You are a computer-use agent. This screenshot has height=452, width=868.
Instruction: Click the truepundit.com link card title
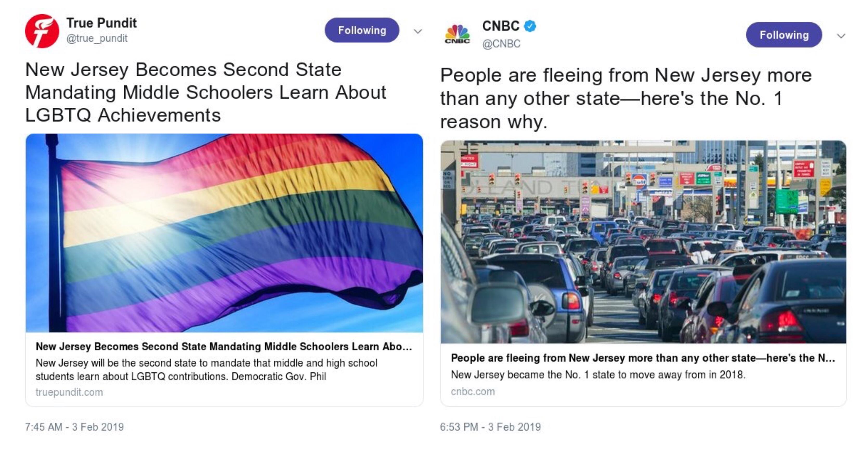pyautogui.click(x=224, y=346)
